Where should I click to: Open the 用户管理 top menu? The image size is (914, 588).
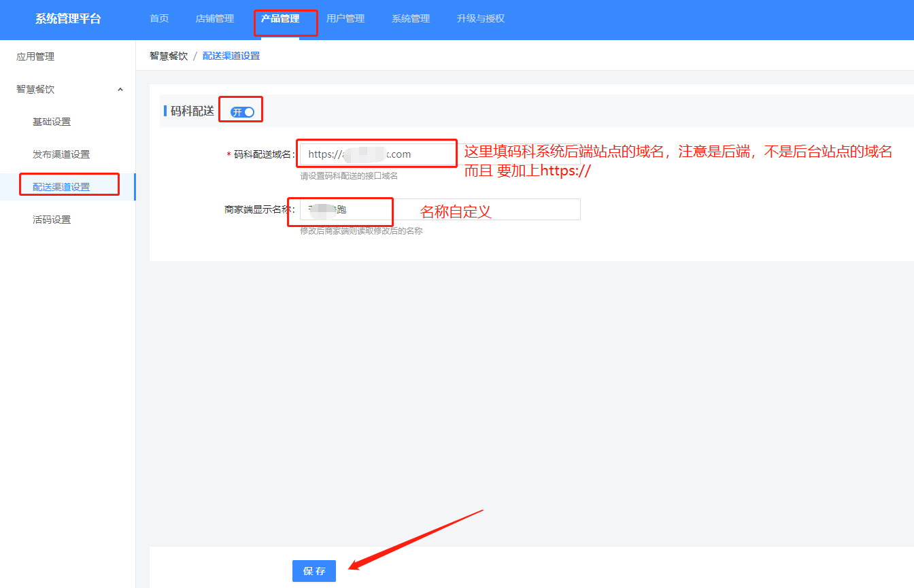click(x=345, y=19)
